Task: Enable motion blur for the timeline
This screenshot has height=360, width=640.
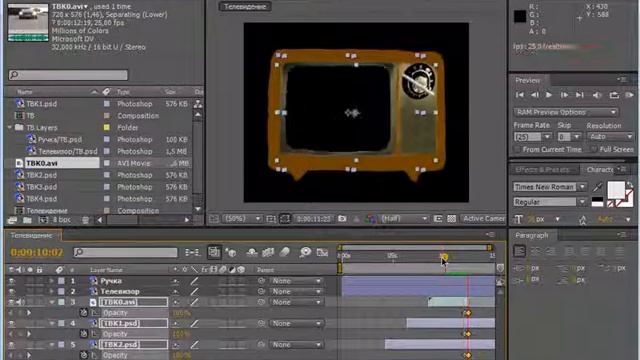Action: 284,253
